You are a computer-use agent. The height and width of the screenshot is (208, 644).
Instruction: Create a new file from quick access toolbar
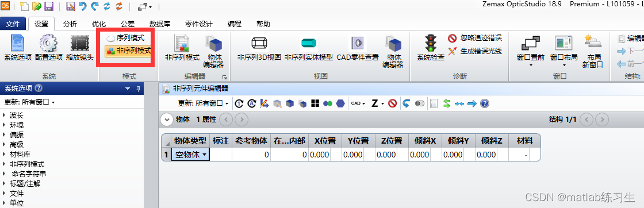(x=25, y=6)
